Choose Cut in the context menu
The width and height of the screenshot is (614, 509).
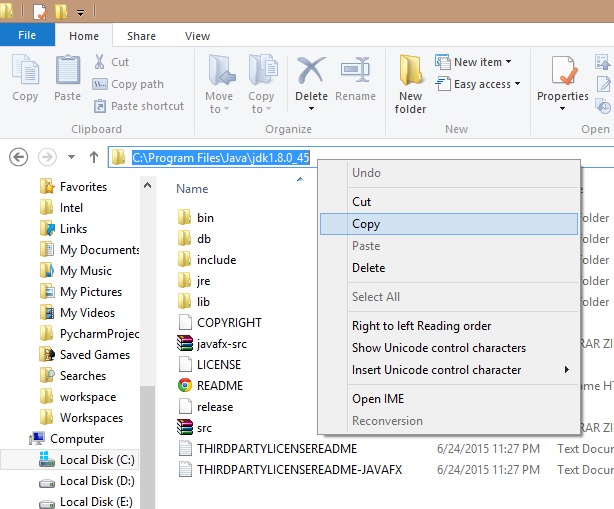(x=449, y=202)
